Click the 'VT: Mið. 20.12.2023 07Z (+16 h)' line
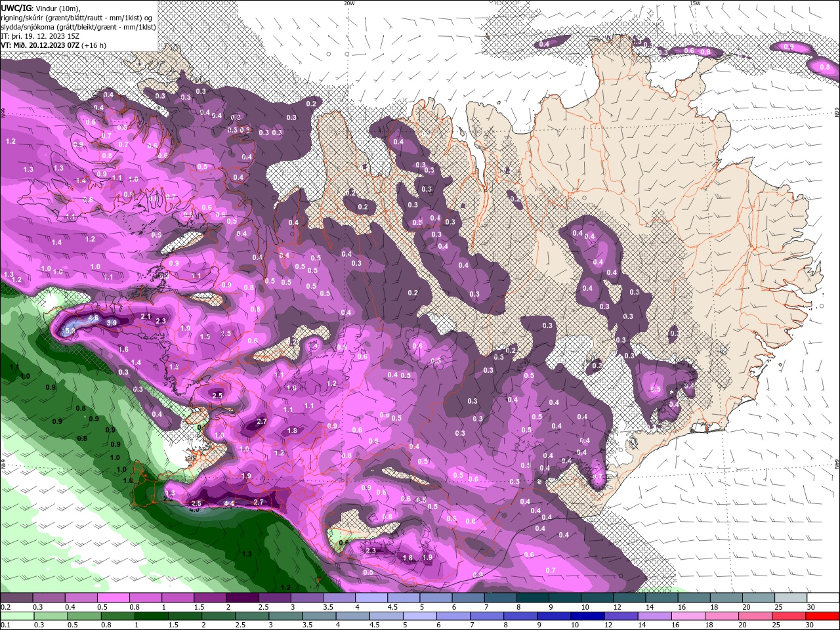Screen dimensions: 840x630 (54, 45)
